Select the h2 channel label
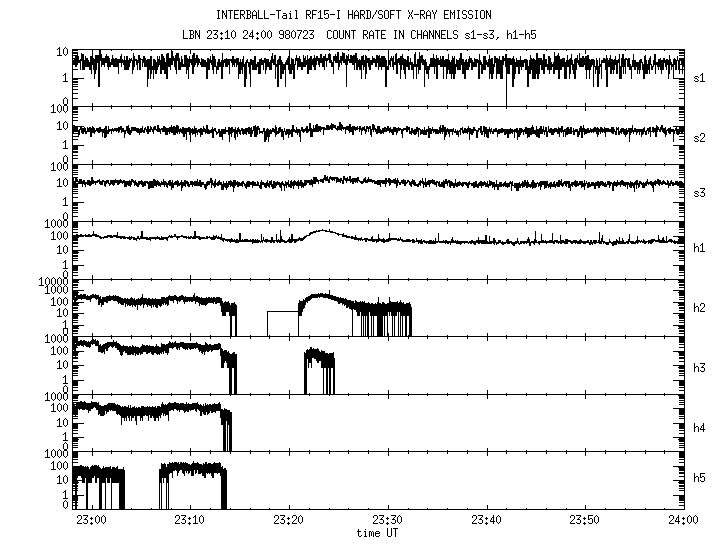The width and height of the screenshot is (720, 550). [x=699, y=308]
